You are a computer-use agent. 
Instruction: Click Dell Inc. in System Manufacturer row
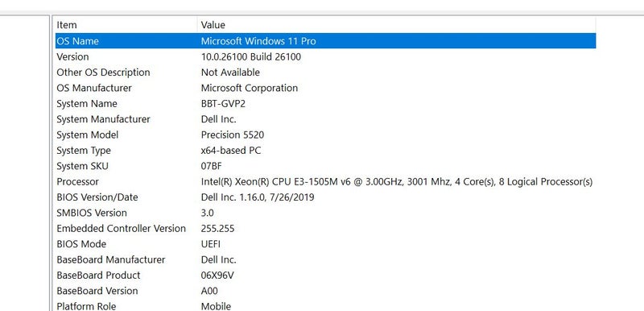click(218, 119)
